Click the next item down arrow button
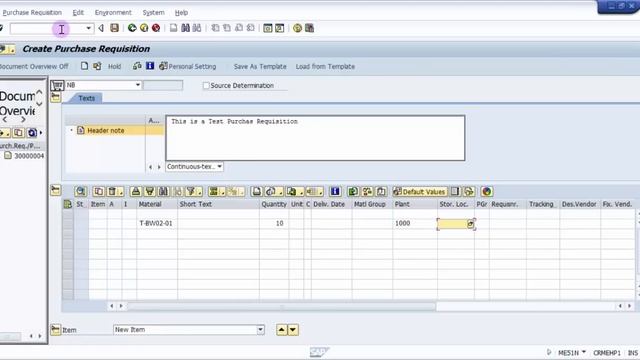Image resolution: width=640 pixels, height=360 pixels. tap(293, 330)
